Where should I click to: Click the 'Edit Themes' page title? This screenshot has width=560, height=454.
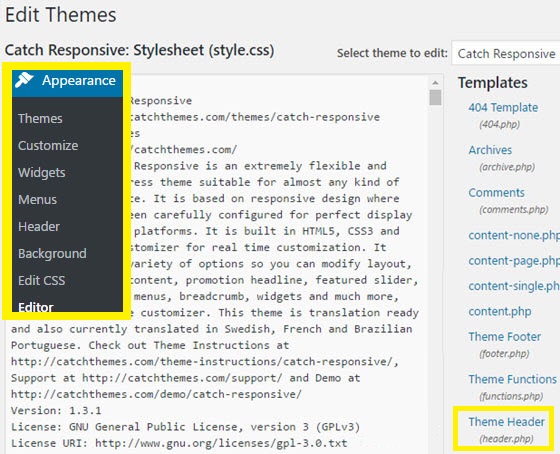pyautogui.click(x=61, y=15)
